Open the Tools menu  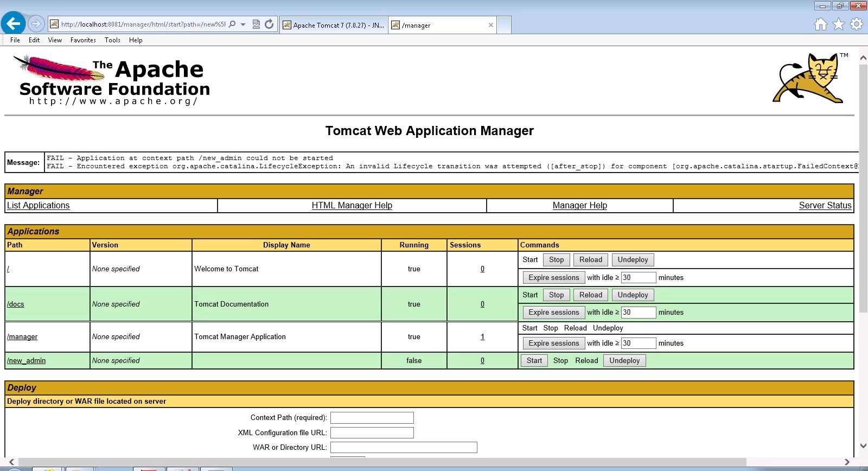[112, 40]
